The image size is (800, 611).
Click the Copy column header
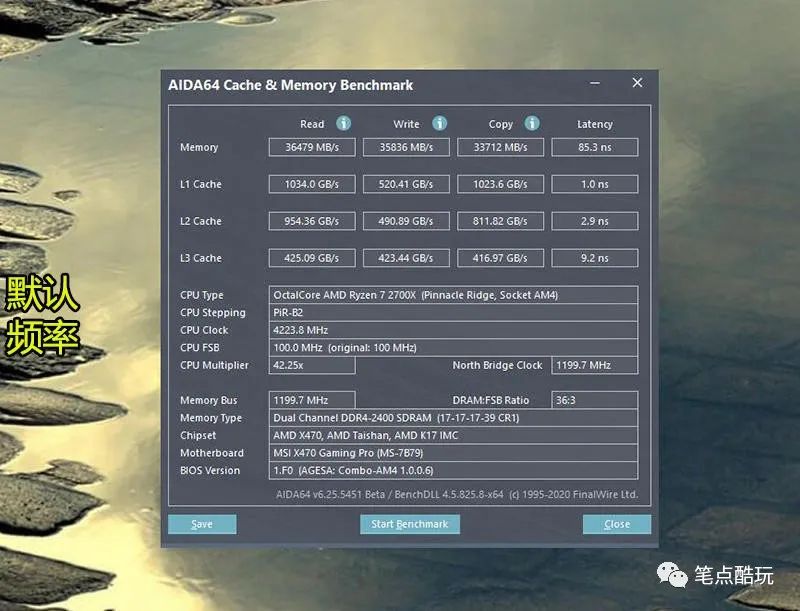click(501, 124)
